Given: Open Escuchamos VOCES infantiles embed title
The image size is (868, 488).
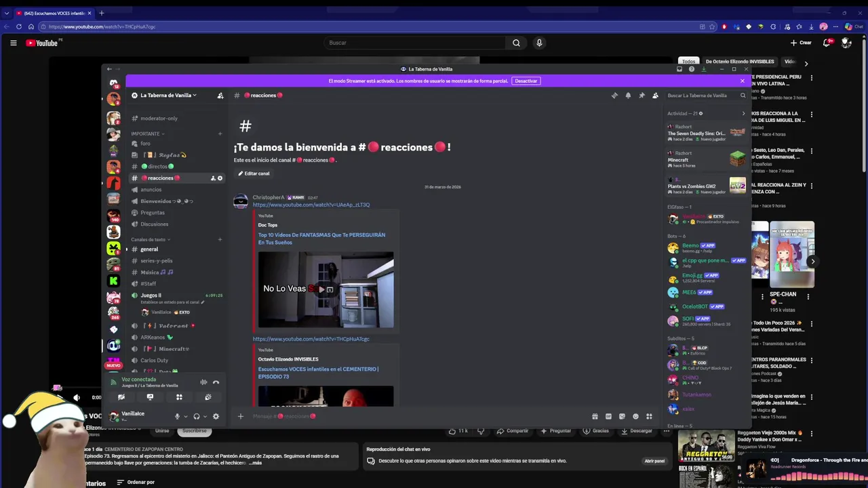Looking at the screenshot, I should pos(318,373).
